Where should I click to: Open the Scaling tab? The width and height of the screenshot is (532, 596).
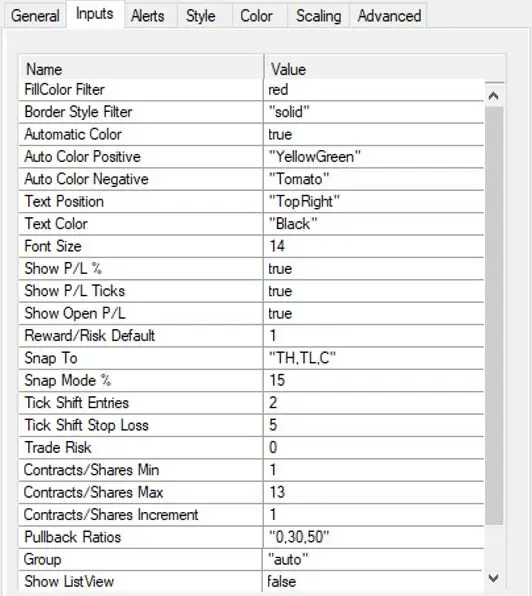coord(318,16)
